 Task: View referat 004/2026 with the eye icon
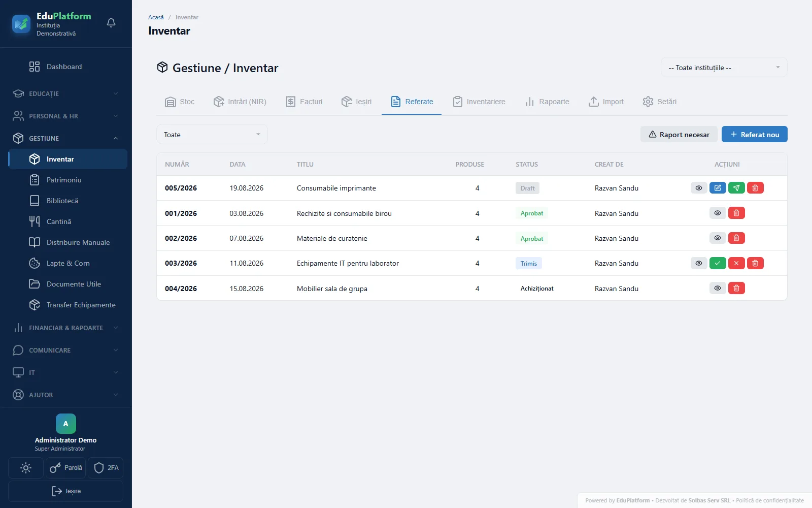718,288
